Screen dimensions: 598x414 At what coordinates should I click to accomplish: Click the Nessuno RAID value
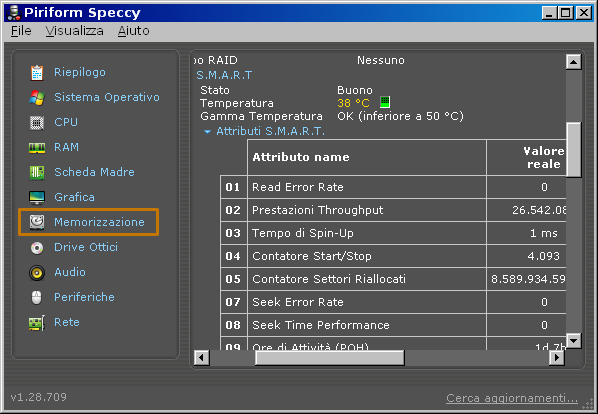coord(381,60)
